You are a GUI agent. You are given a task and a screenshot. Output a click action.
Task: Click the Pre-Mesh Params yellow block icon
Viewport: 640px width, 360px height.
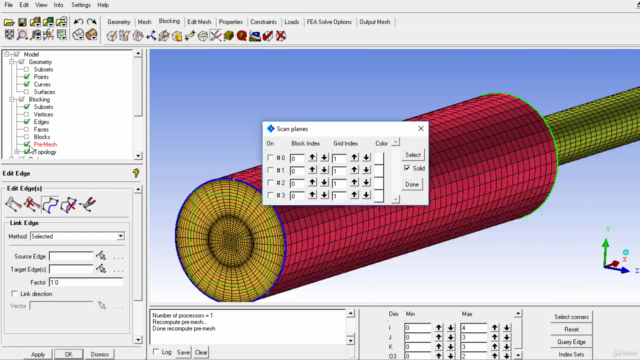pos(229,36)
